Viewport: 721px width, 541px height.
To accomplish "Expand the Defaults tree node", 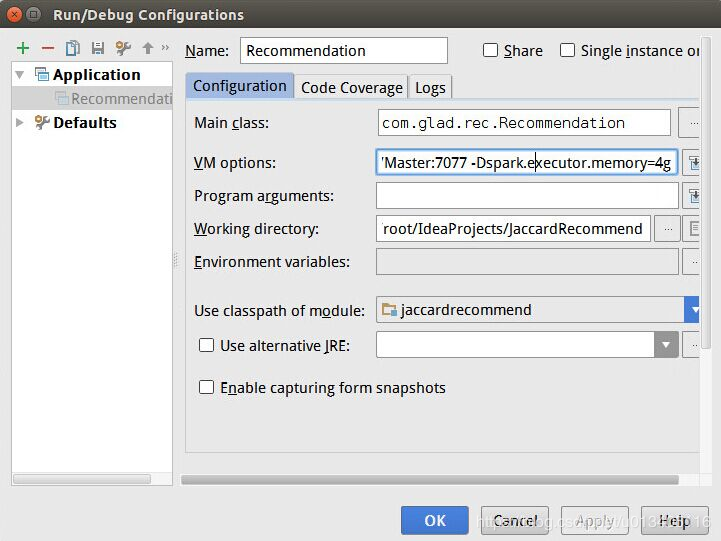I will click(21, 122).
